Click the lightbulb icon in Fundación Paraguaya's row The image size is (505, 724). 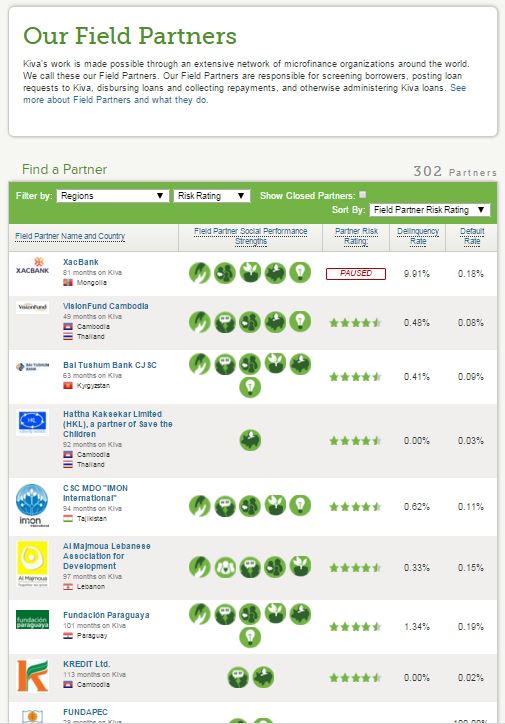(x=250, y=637)
